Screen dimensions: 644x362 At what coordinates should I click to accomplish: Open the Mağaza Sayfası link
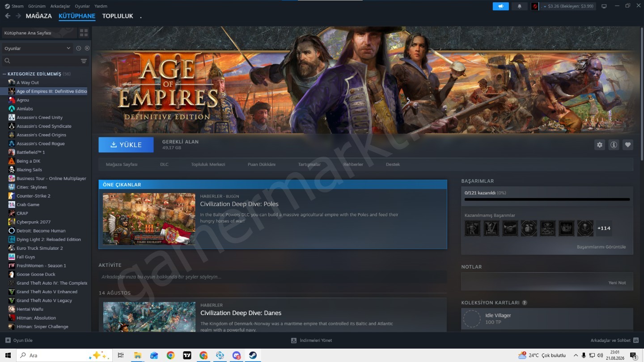pyautogui.click(x=122, y=164)
